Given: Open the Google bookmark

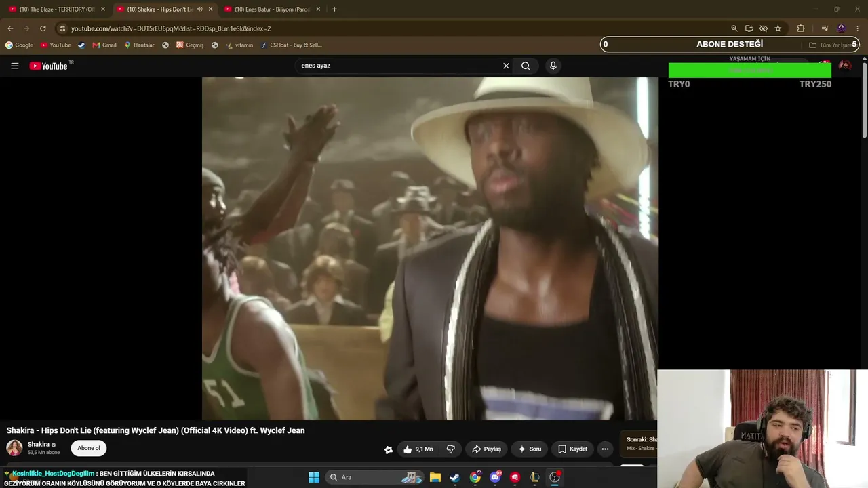Looking at the screenshot, I should (x=19, y=45).
